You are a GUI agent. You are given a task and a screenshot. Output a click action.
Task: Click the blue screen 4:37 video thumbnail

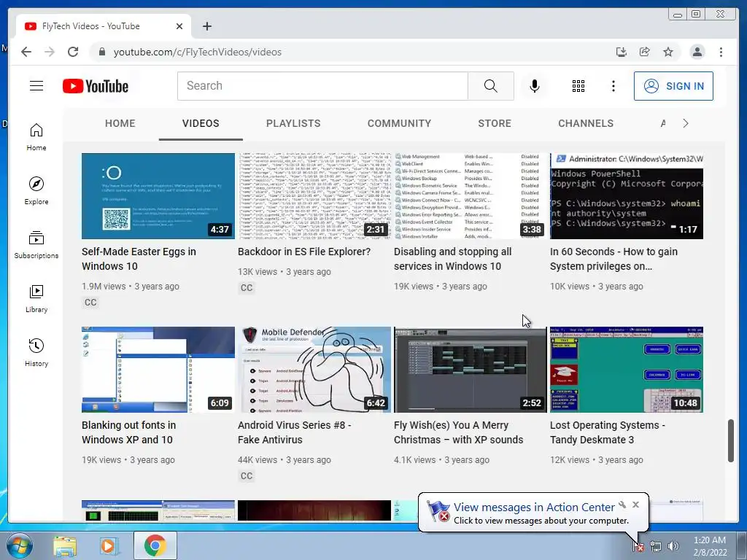(x=158, y=195)
